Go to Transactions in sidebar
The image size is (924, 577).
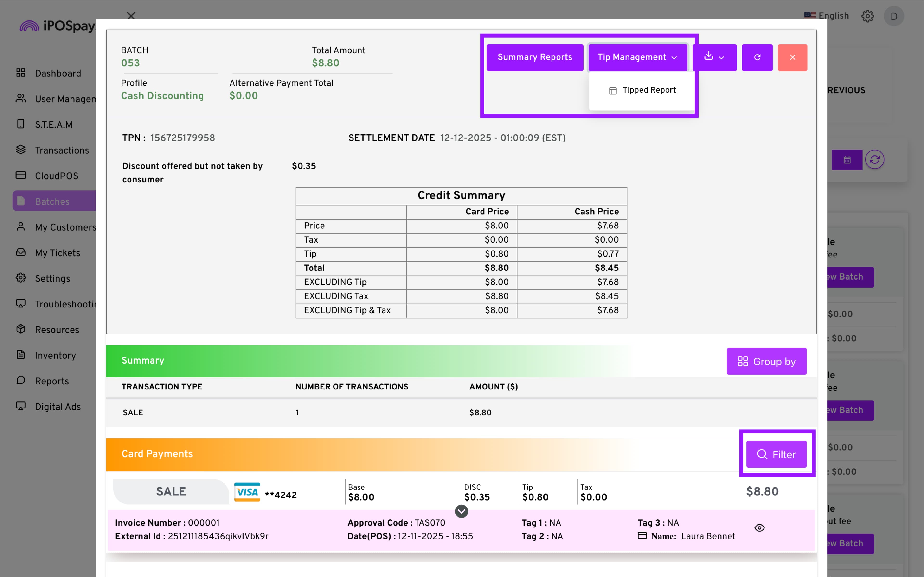tap(61, 150)
